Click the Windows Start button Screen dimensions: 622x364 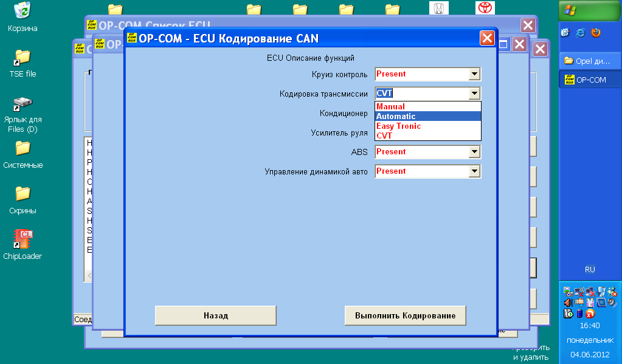pos(589,10)
